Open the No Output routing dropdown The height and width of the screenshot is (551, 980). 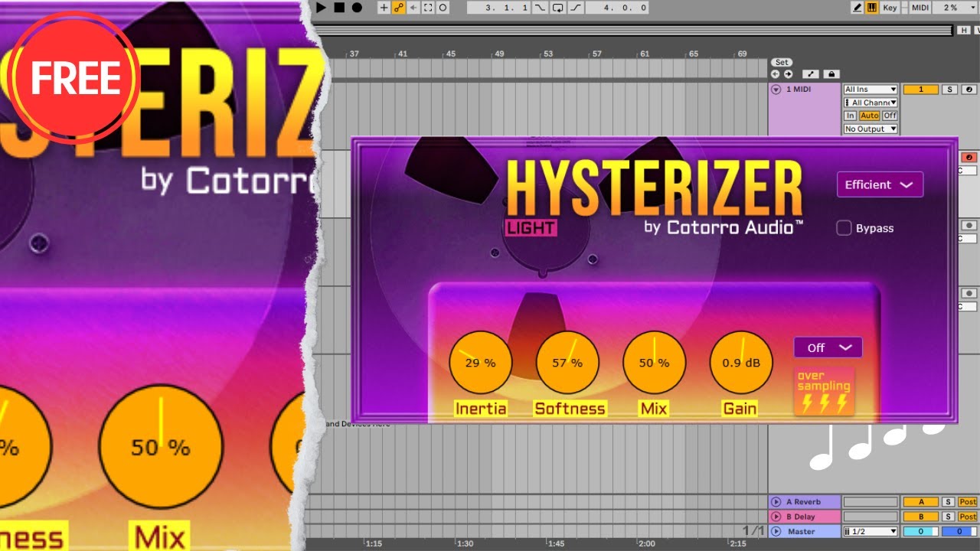[871, 129]
